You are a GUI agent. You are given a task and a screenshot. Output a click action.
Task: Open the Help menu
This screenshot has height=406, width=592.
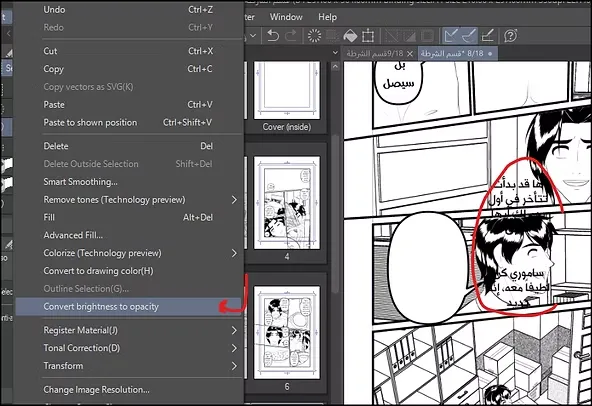[327, 17]
